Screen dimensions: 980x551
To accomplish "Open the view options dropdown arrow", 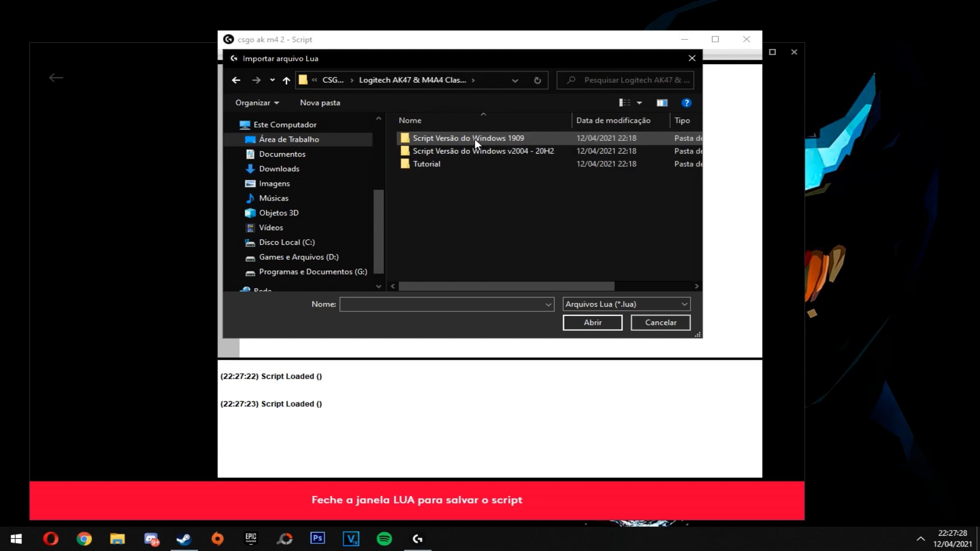I will (639, 103).
